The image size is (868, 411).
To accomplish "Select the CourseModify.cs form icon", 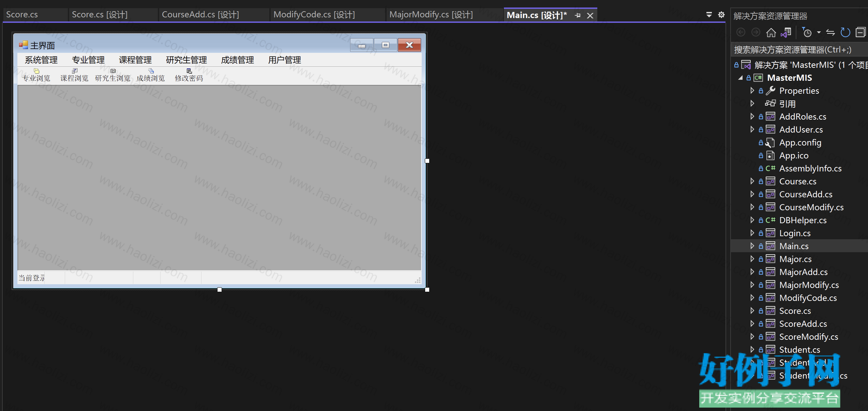I will (770, 207).
